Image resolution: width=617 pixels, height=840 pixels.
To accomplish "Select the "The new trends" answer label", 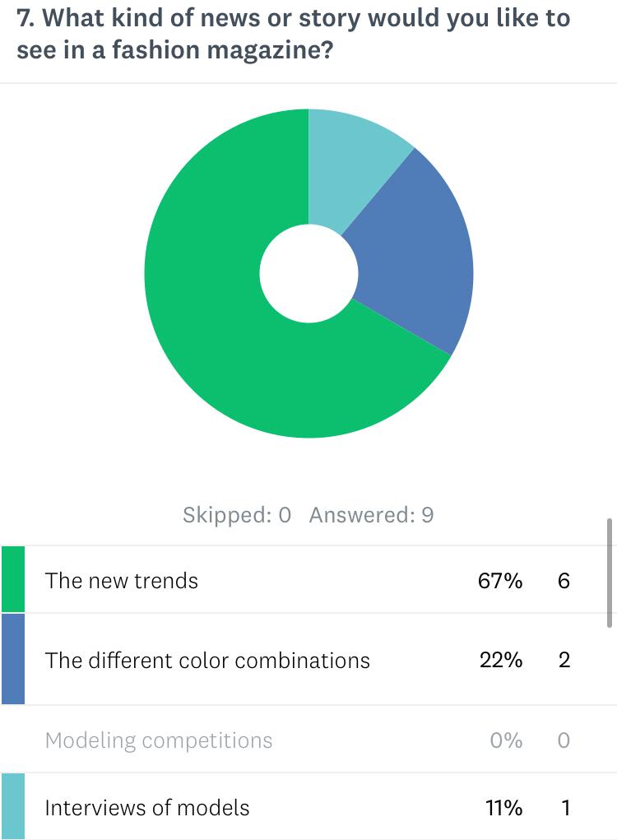I will pyautogui.click(x=122, y=581).
